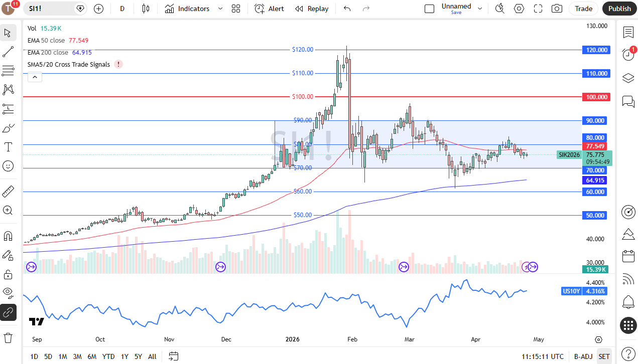The height and width of the screenshot is (364, 638).
Task: Select the YTD time range
Action: coord(108,356)
